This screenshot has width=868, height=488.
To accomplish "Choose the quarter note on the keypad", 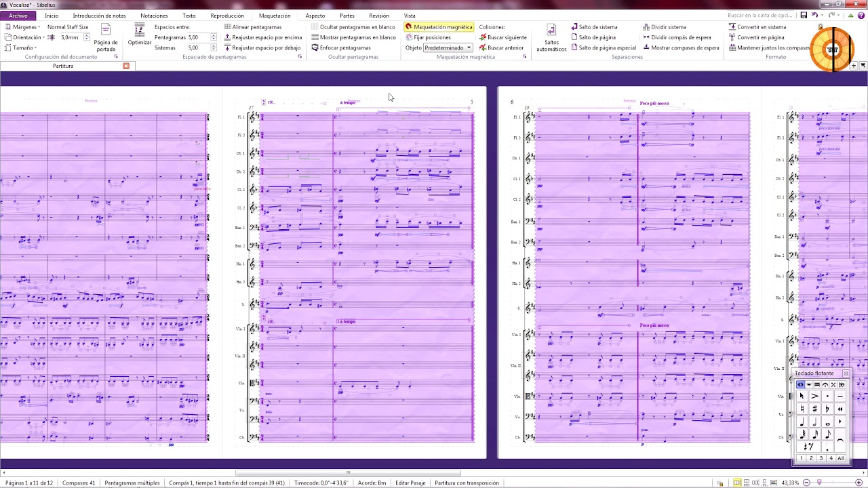I will [802, 422].
